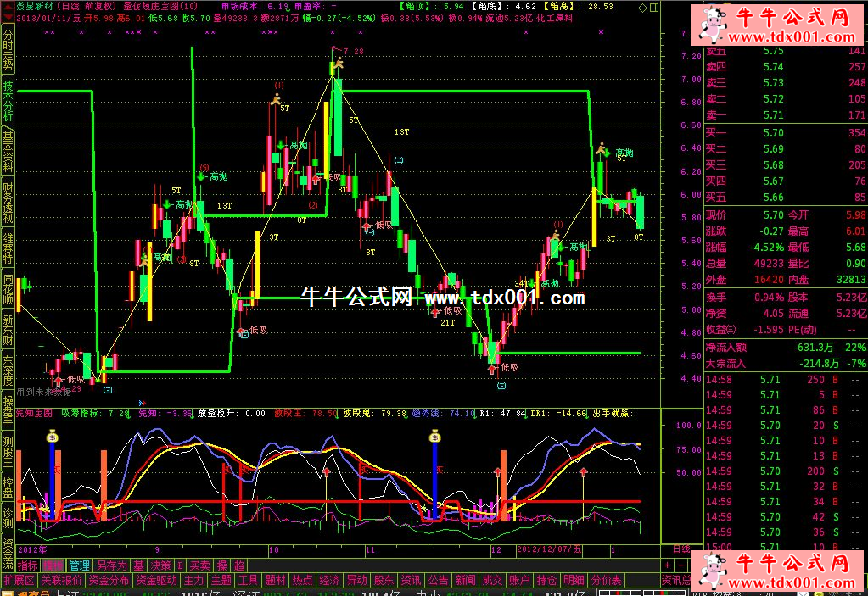The width and height of the screenshot is (868, 596).
Task: Click the green 高抛 arrow labeled (5)
Action: tap(200, 177)
